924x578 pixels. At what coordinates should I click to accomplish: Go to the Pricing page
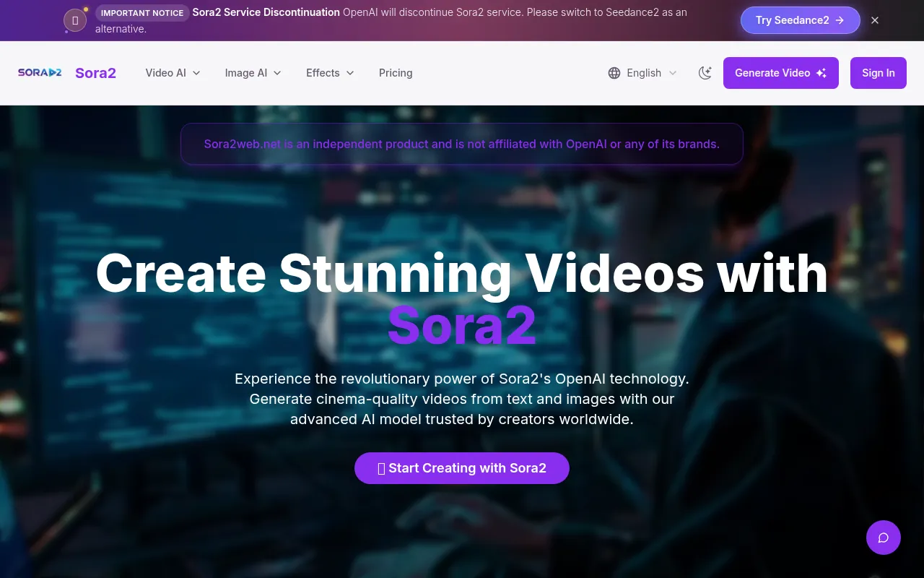(396, 73)
